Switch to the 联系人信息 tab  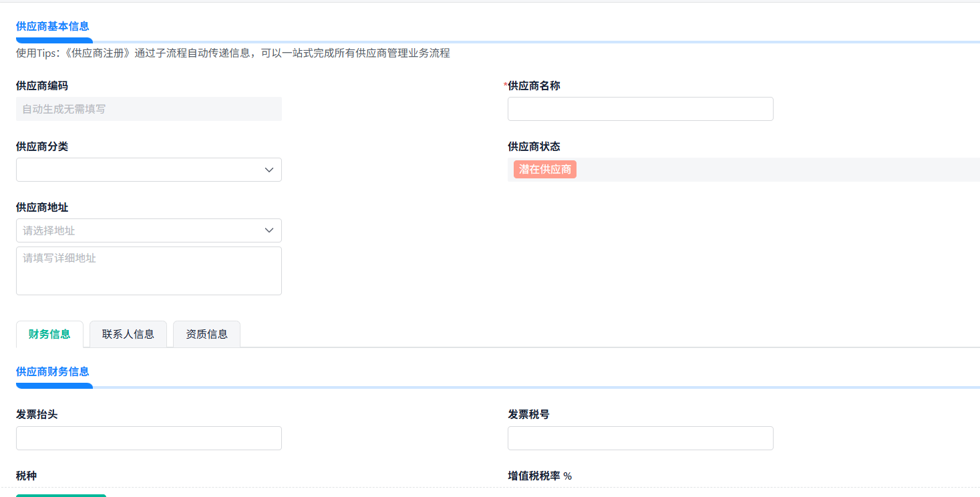pos(128,333)
